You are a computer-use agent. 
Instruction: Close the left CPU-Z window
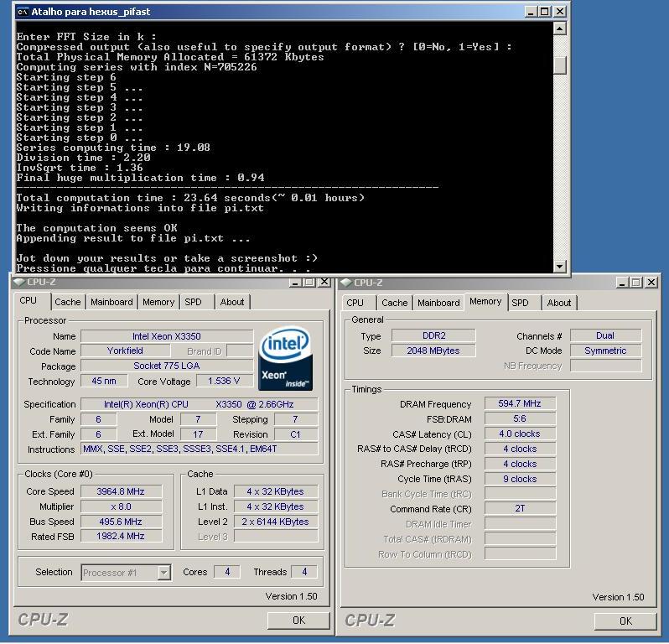[x=324, y=283]
